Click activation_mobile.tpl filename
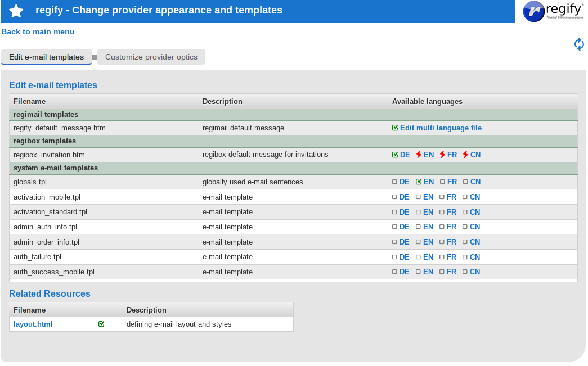 point(47,197)
